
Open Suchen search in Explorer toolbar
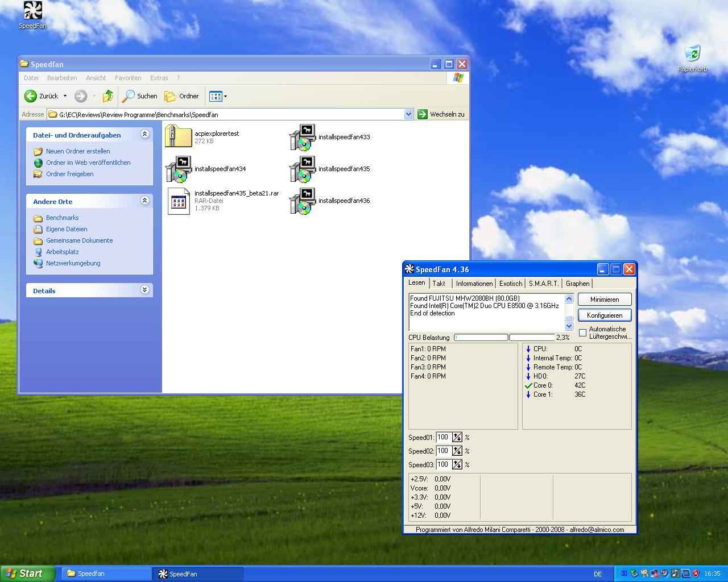pyautogui.click(x=140, y=96)
